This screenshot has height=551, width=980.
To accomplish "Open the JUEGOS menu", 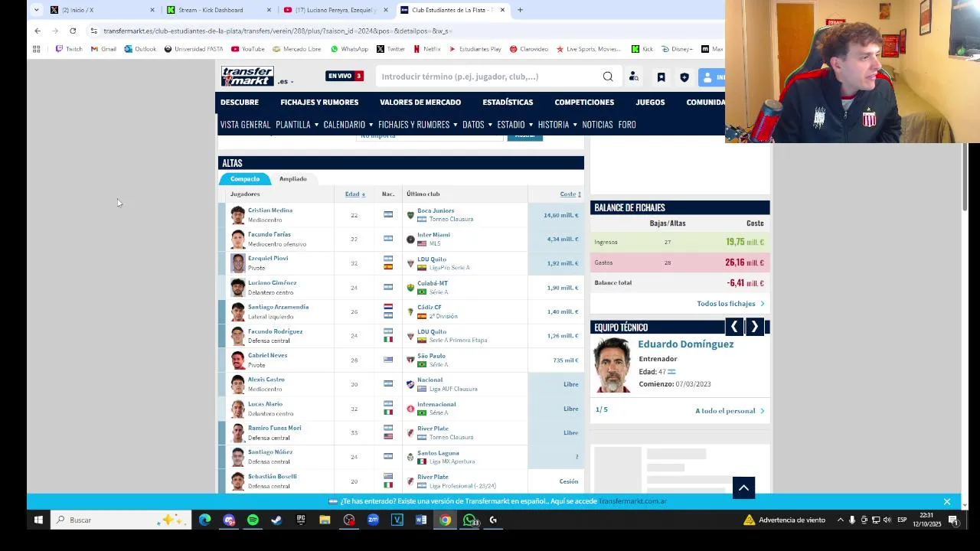I will 650,102.
